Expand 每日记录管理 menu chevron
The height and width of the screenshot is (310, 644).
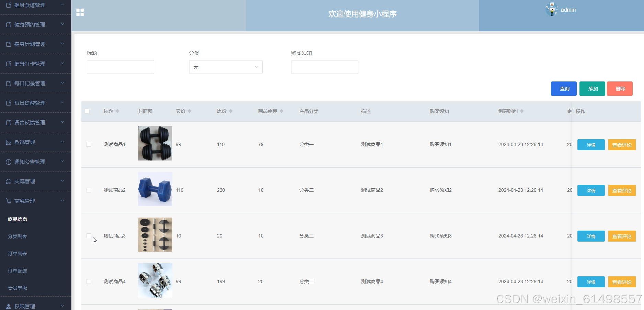(x=62, y=83)
